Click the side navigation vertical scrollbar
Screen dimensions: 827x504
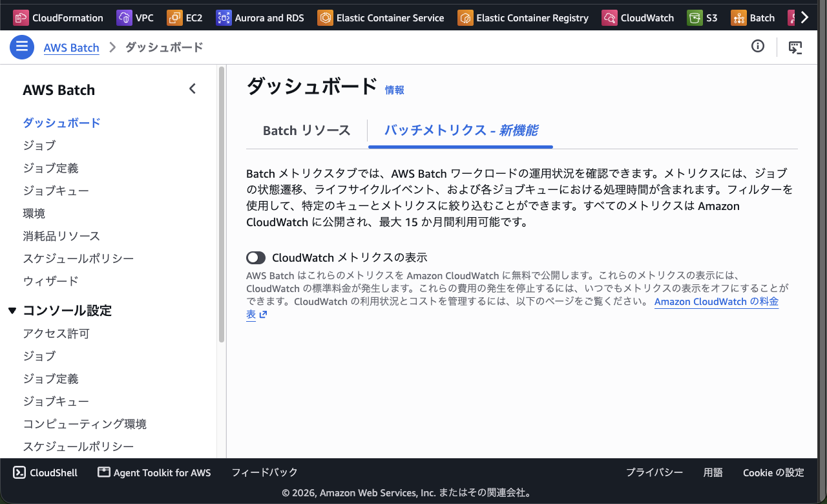coord(222,204)
